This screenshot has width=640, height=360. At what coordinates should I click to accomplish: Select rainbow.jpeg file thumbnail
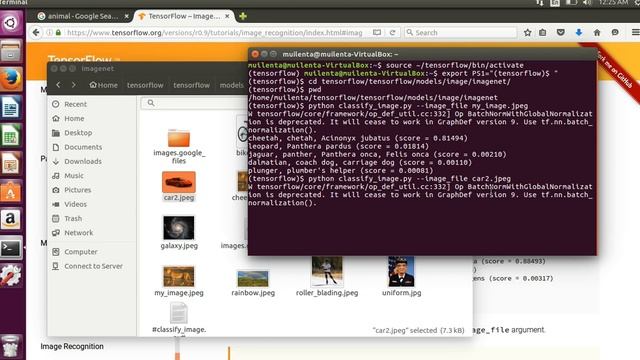pos(253,279)
